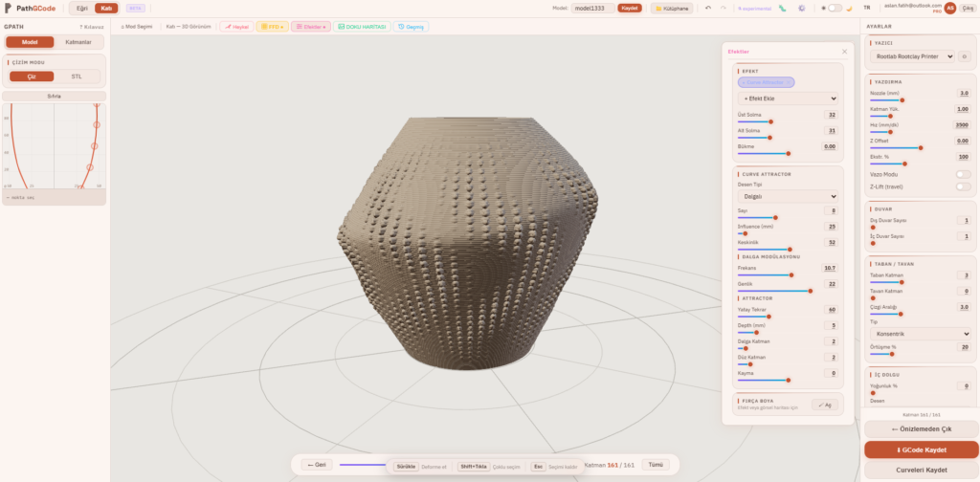The height and width of the screenshot is (482, 980).
Task: Select Çiz drawing mode
Action: pos(32,77)
